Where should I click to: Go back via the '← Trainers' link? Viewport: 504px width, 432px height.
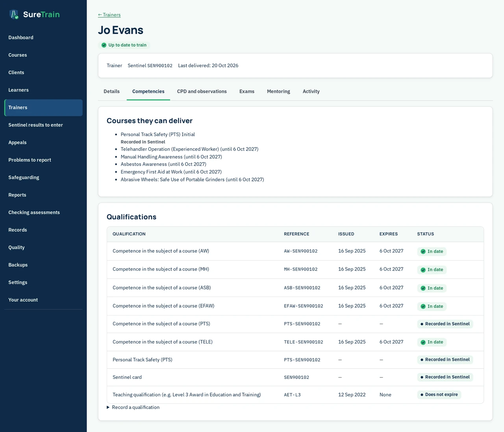pyautogui.click(x=109, y=15)
